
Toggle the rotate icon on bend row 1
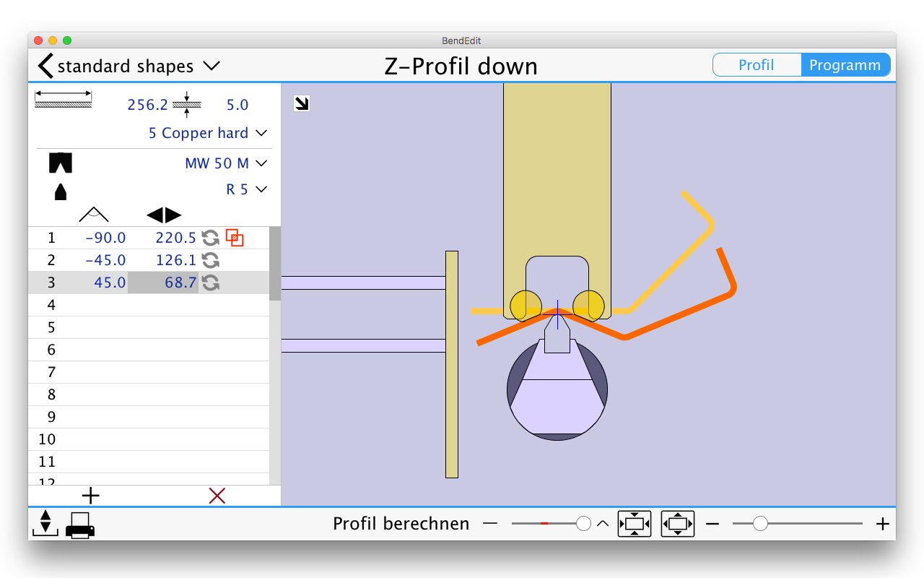(210, 238)
